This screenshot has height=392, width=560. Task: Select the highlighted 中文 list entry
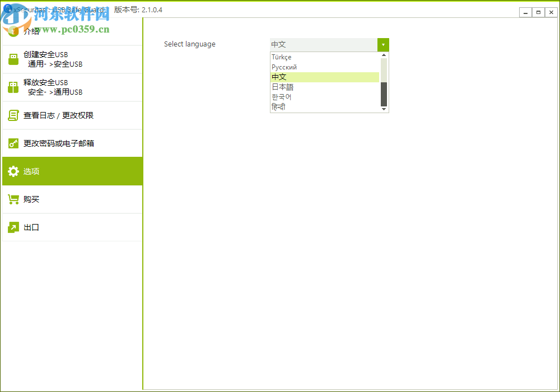(325, 77)
